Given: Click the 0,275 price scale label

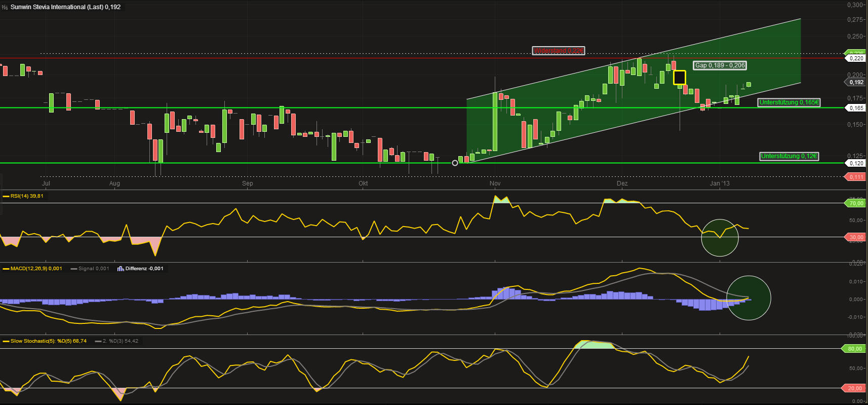Looking at the screenshot, I should pos(855,20).
